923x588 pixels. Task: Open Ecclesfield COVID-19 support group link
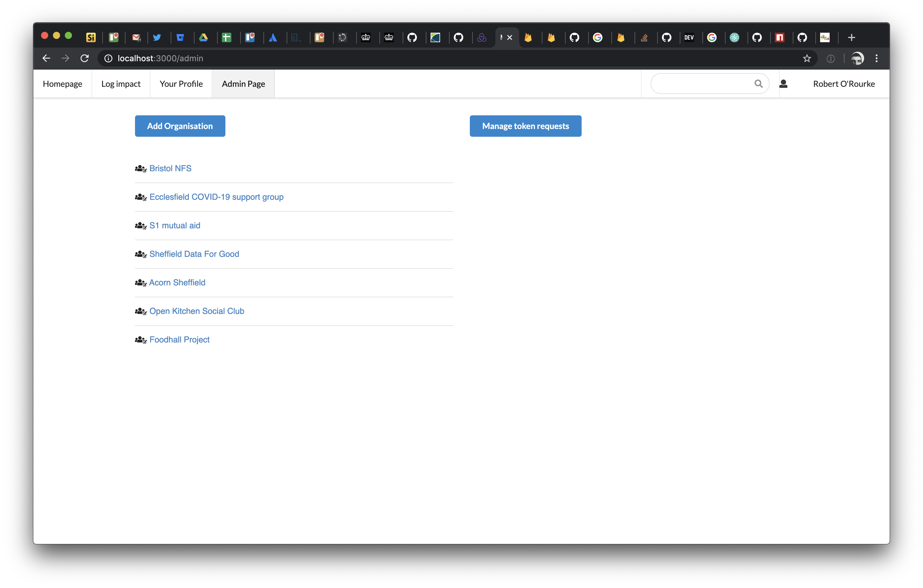pyautogui.click(x=216, y=197)
